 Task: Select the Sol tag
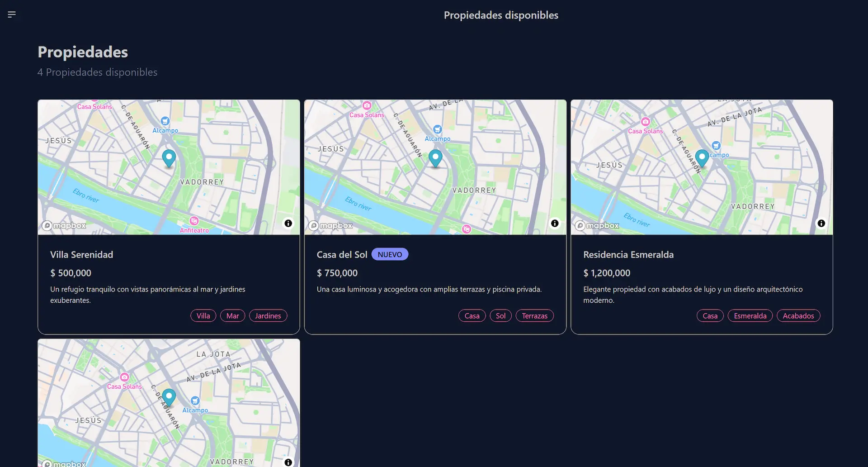click(x=501, y=316)
